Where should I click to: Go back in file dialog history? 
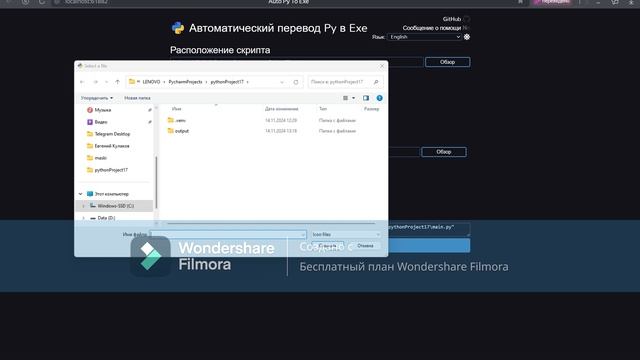(82, 82)
